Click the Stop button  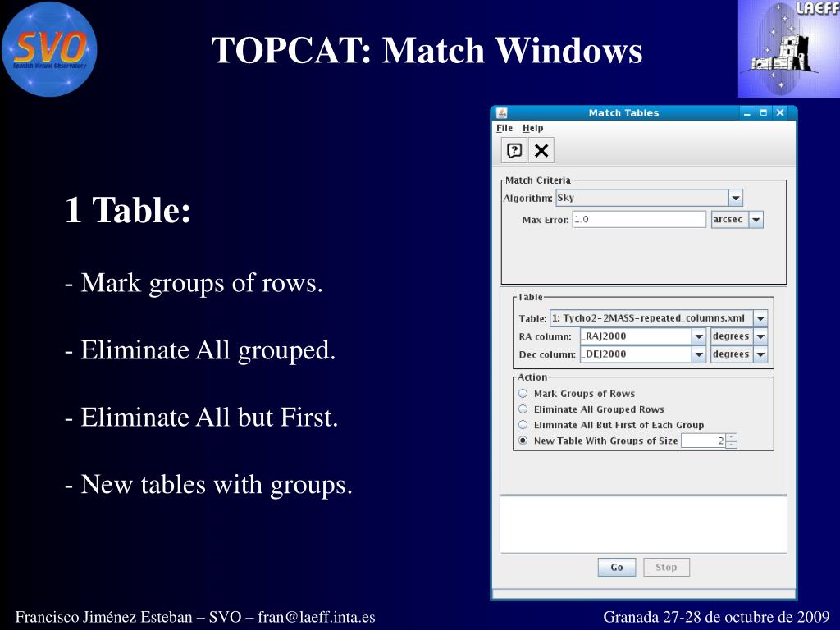pos(666,568)
